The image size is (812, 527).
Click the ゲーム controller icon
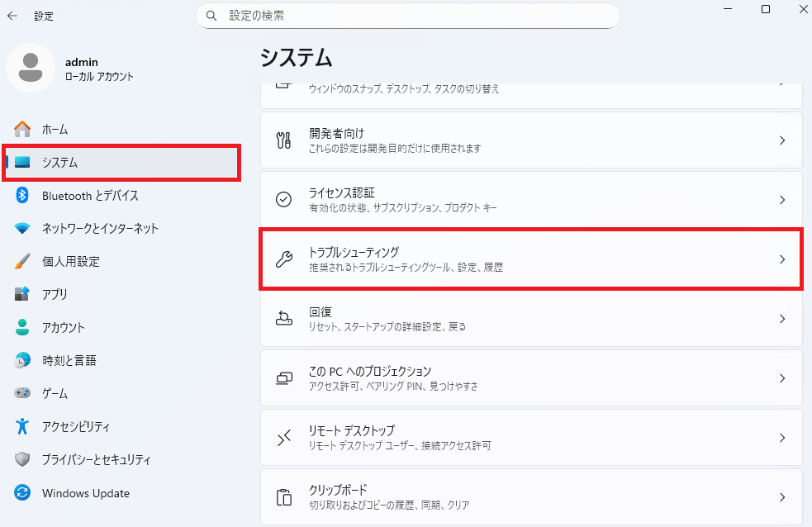tap(22, 393)
